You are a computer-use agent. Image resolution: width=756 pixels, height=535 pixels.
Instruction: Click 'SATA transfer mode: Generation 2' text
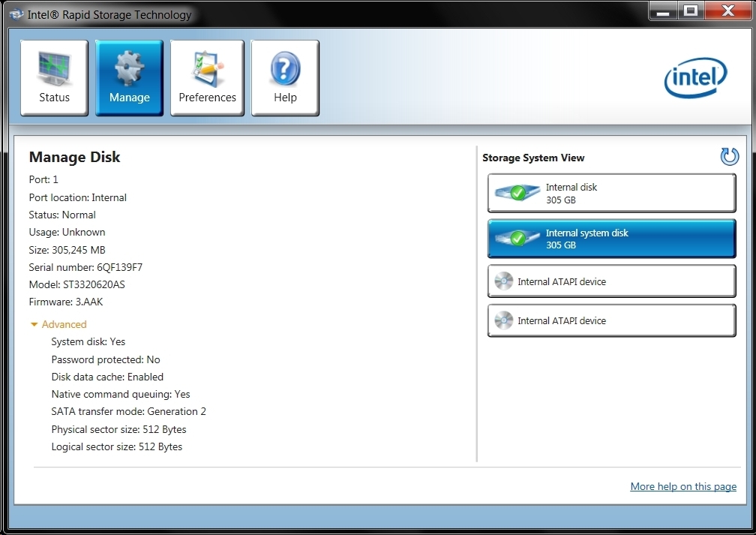click(x=129, y=411)
